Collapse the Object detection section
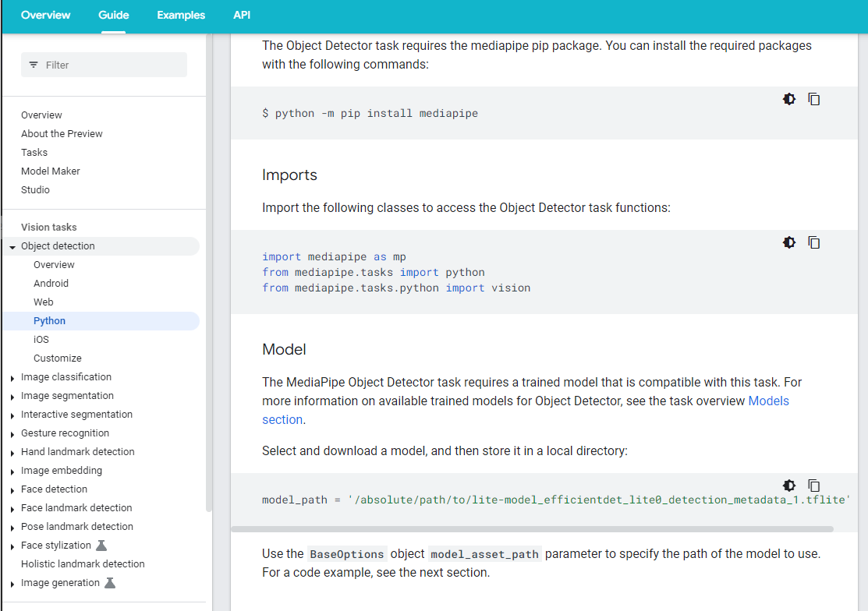 12,247
